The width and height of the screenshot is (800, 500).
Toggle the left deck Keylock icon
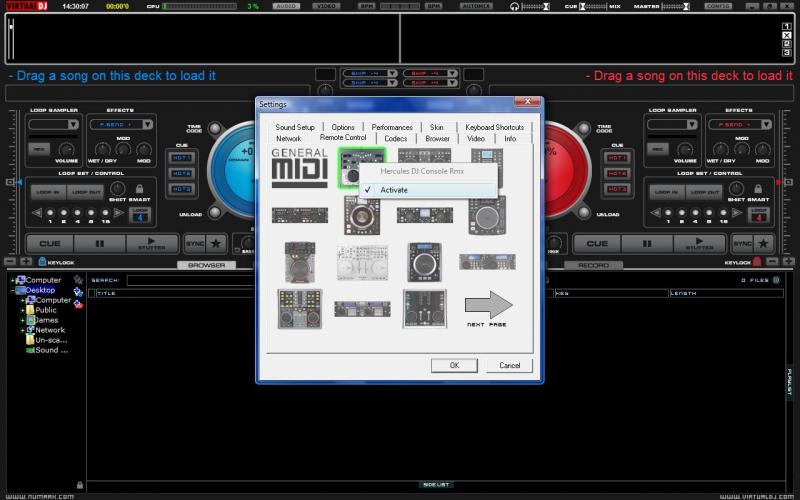pyautogui.click(x=42, y=262)
